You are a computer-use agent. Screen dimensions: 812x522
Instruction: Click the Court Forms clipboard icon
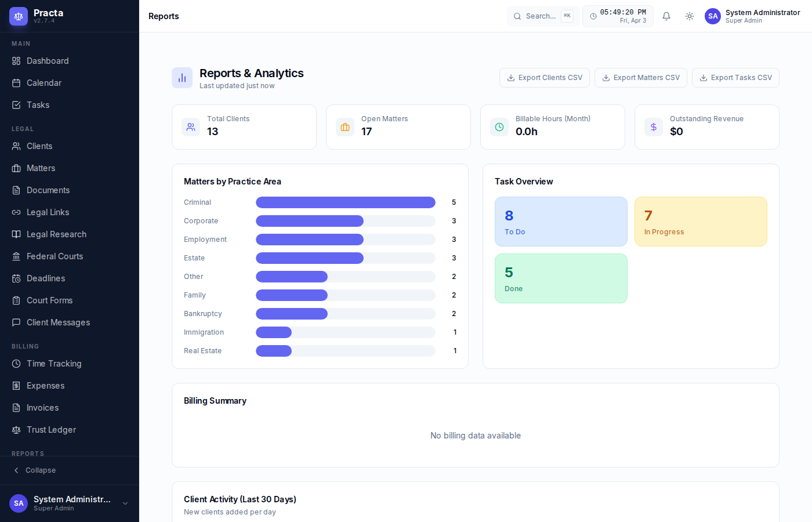click(16, 300)
